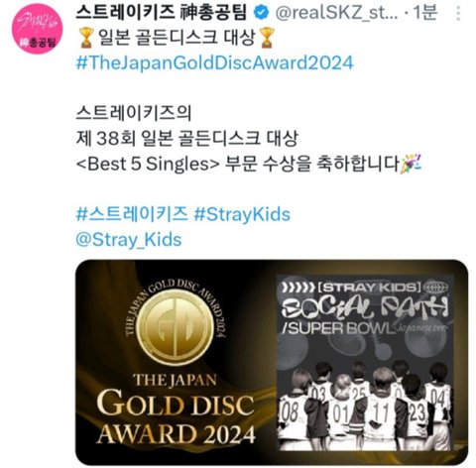
Task: Open the #StrayKids hashtag link
Action: pos(242,214)
